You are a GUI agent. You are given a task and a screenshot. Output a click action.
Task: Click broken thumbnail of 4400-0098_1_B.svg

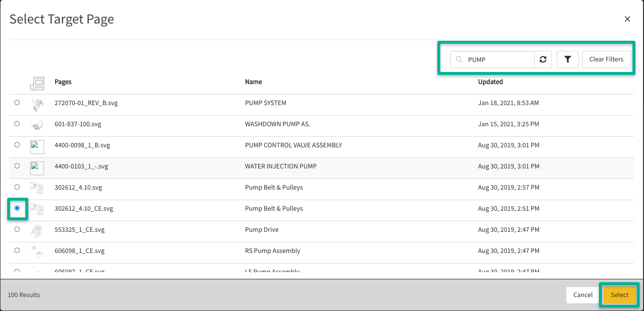coord(37,147)
